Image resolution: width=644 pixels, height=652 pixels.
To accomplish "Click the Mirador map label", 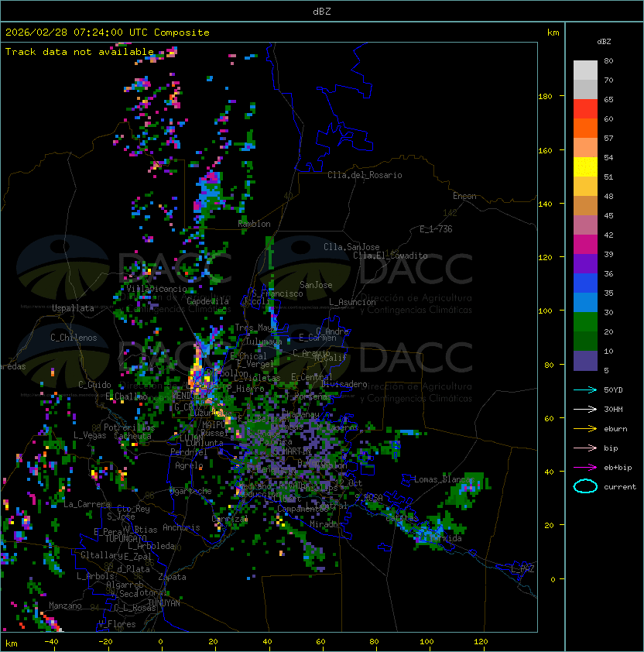I will point(326,524).
